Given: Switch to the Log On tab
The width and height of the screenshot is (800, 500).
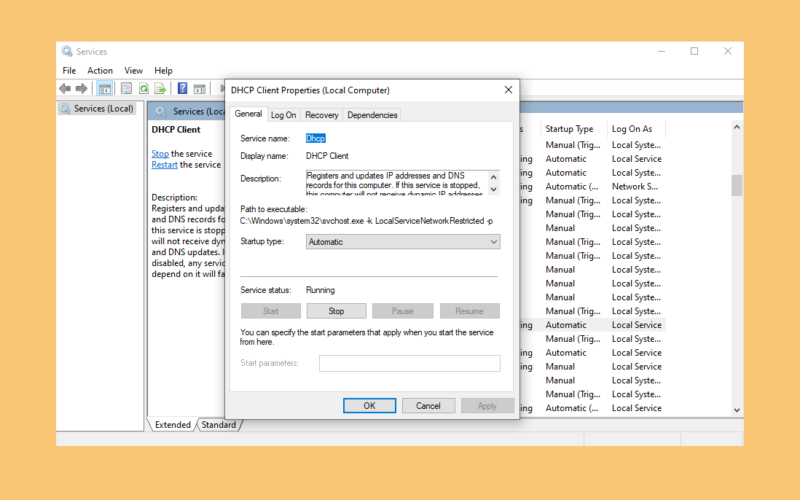Looking at the screenshot, I should click(x=283, y=115).
